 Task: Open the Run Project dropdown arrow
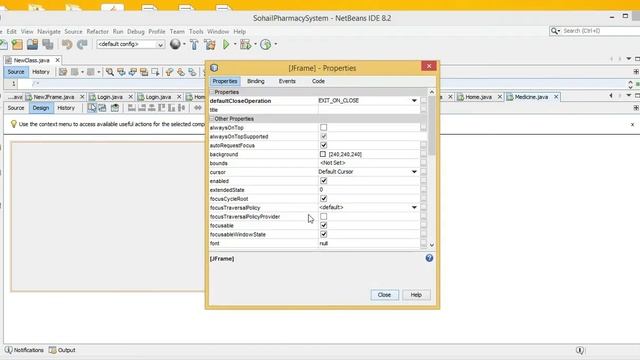[235, 44]
